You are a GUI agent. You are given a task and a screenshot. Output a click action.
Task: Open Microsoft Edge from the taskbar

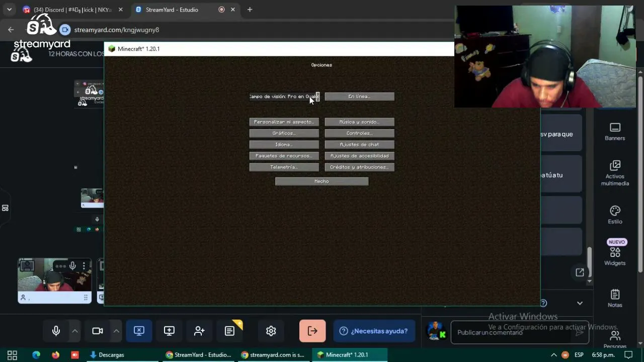[36, 355]
